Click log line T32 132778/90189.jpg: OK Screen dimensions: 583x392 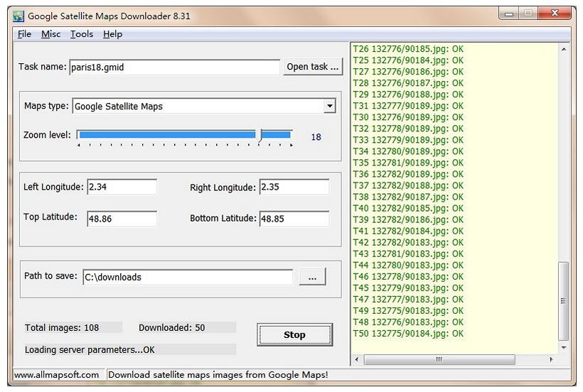coord(408,129)
